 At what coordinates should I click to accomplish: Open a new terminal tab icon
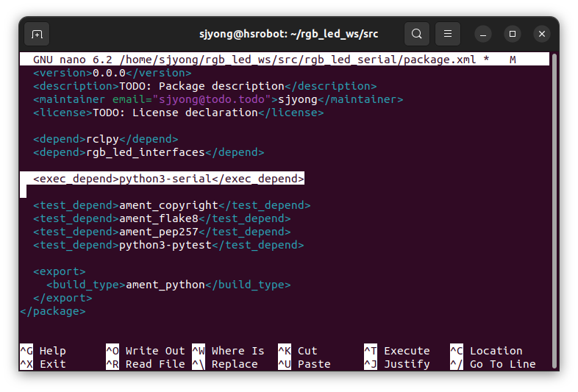(37, 35)
